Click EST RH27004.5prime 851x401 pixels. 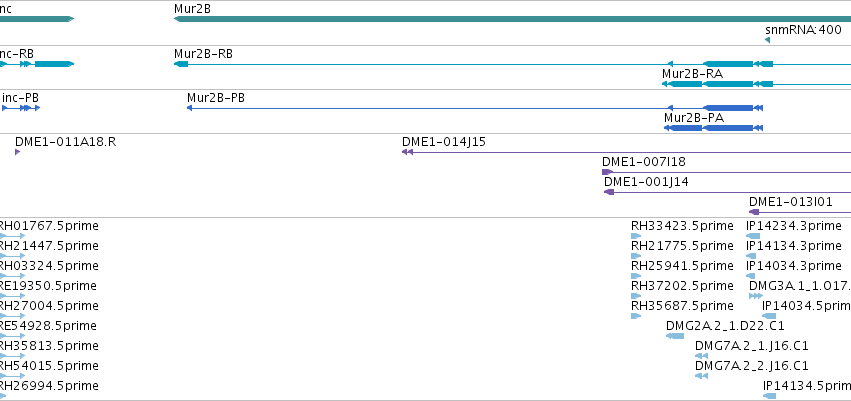(x=49, y=305)
